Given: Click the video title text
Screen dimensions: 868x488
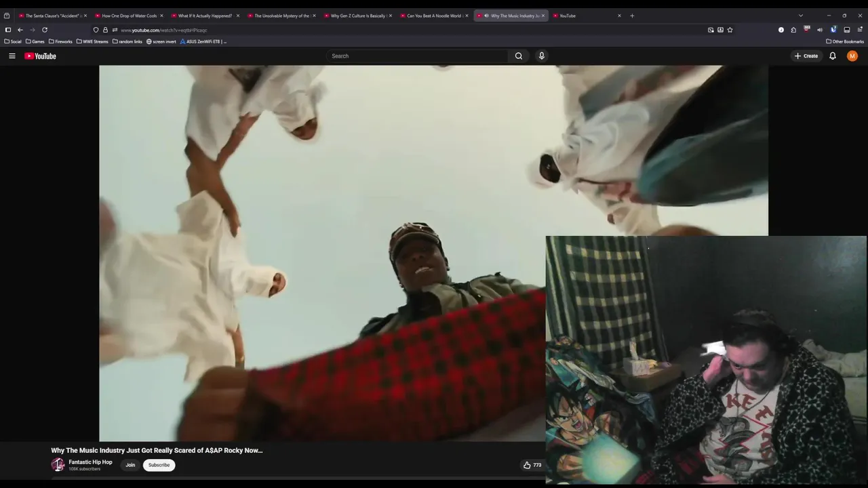Looking at the screenshot, I should 157,450.
